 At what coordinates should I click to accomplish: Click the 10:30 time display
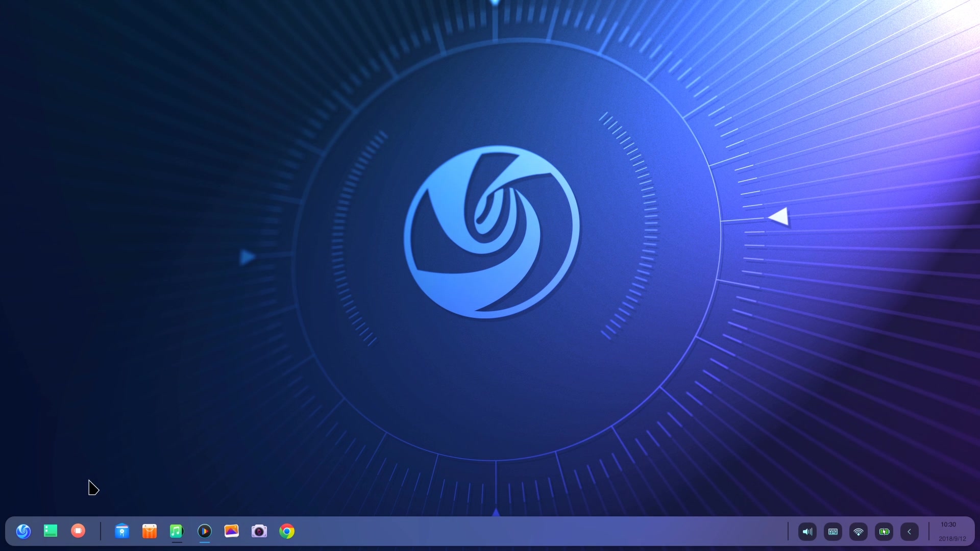pos(948,524)
